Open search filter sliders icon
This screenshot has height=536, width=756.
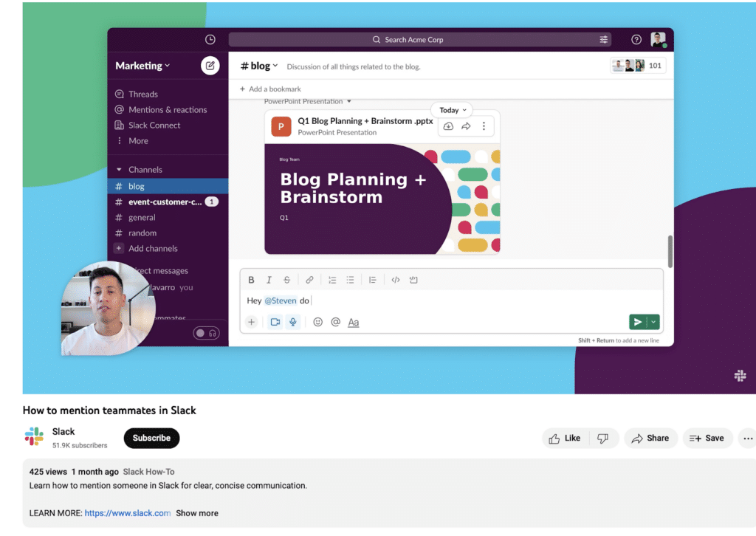[604, 40]
